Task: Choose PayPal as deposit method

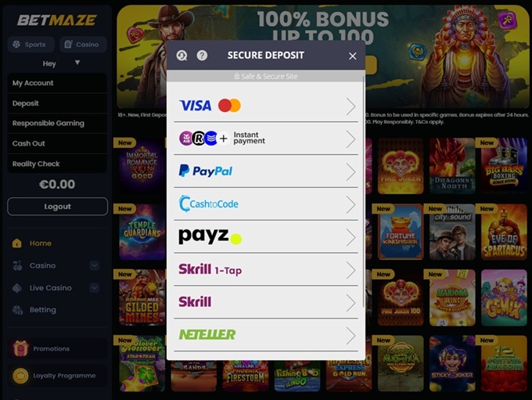Action: pos(266,171)
